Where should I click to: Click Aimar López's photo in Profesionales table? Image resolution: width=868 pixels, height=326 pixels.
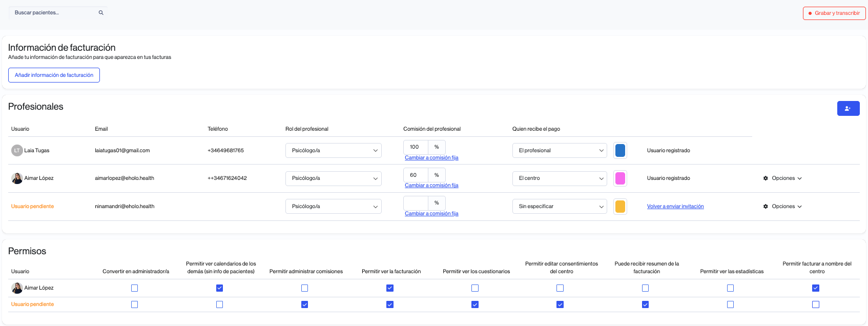[17, 178]
